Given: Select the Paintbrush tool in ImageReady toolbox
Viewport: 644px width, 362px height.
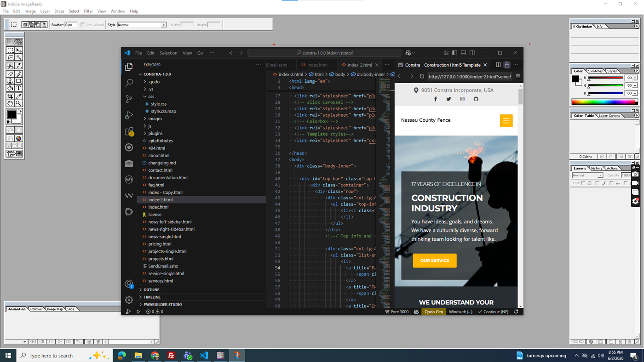Looking at the screenshot, I should click(x=19, y=74).
